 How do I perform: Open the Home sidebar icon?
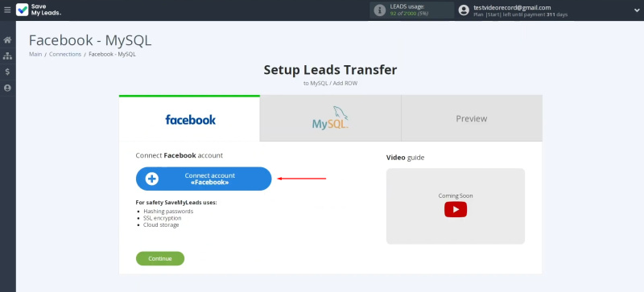pyautogui.click(x=7, y=40)
